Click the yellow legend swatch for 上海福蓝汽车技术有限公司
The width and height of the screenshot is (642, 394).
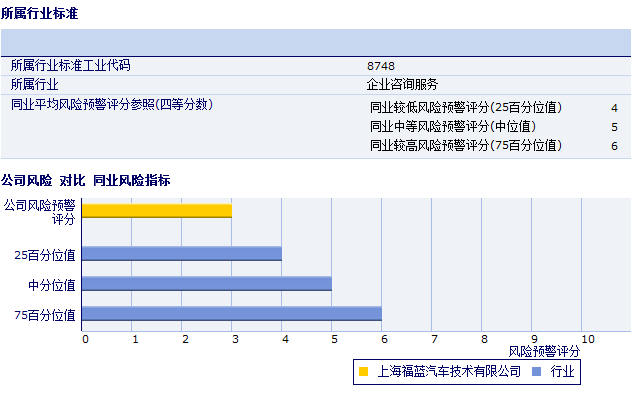pos(363,371)
